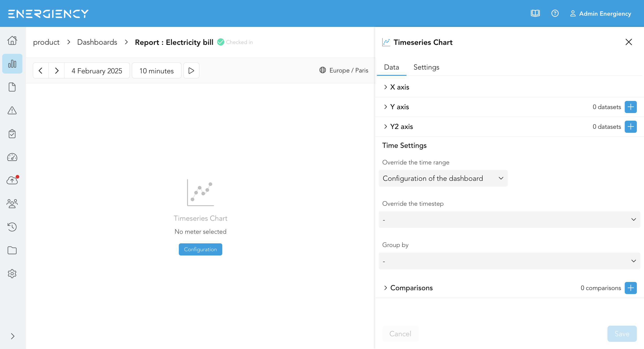This screenshot has width=644, height=349.
Task: Open the alerts warning triangle icon
Action: coord(12,110)
